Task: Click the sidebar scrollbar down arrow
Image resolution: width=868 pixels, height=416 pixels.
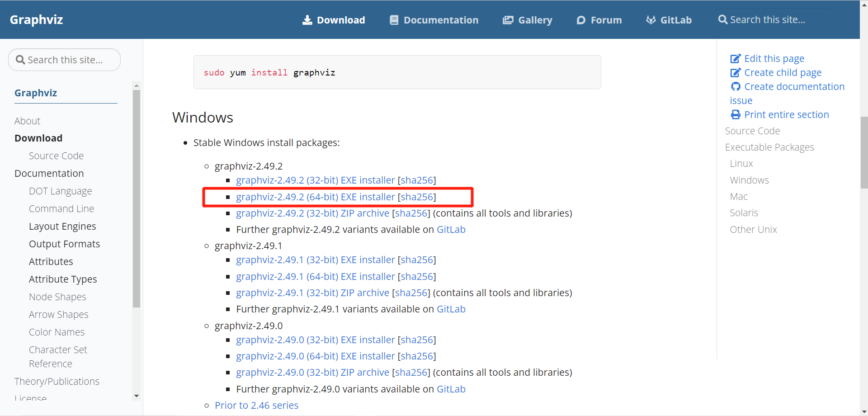Action: (x=137, y=396)
